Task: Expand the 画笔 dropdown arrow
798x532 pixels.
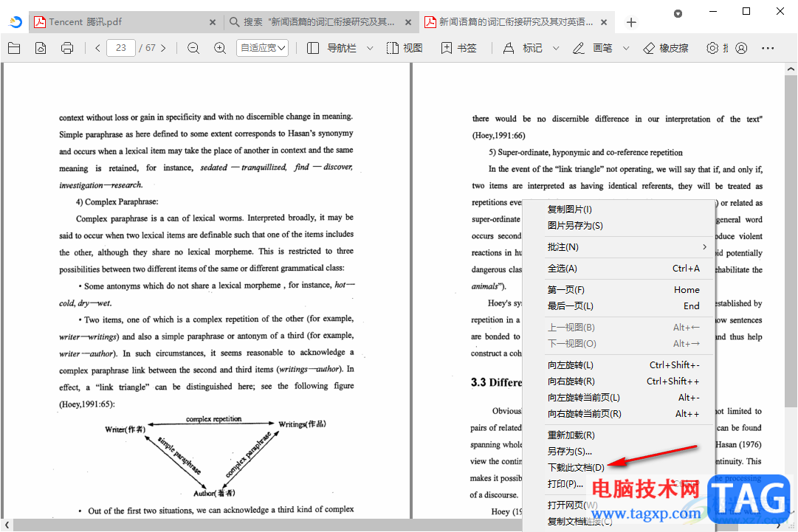Action: (x=626, y=48)
